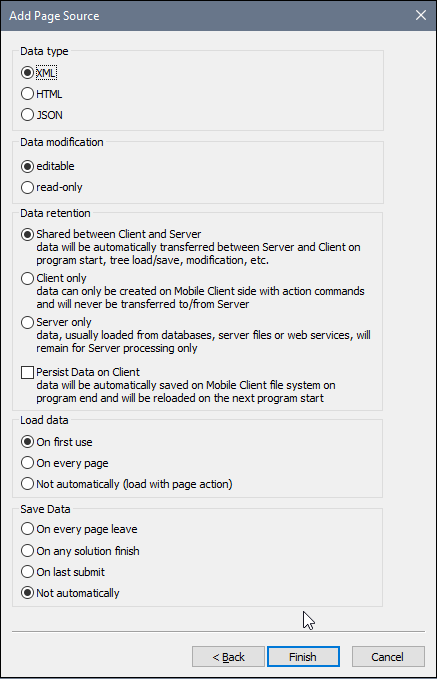Go to previous step with Back button
The width and height of the screenshot is (437, 679).
click(228, 657)
